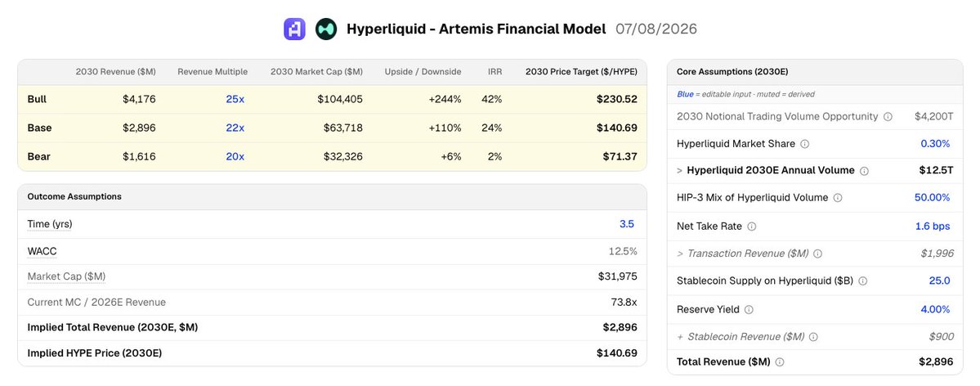Click the Hyperliquid round logo icon

[326, 29]
